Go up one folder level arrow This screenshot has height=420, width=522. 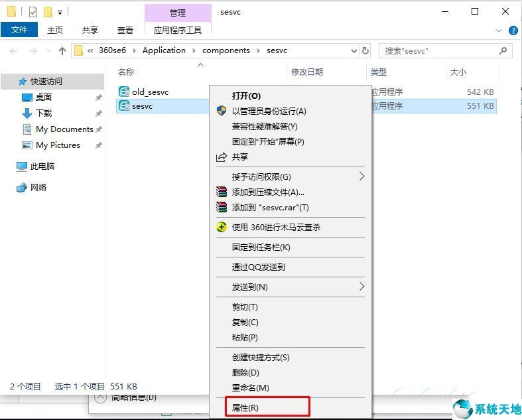click(62, 51)
